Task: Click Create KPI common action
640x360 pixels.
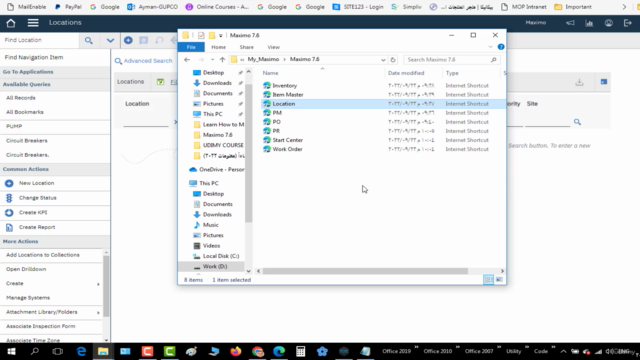Action: pos(33,213)
